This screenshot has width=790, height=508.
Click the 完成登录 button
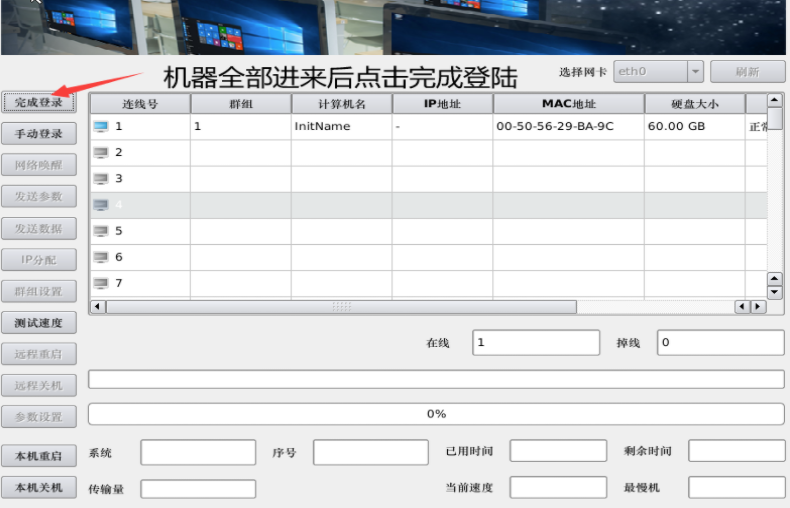click(x=39, y=103)
